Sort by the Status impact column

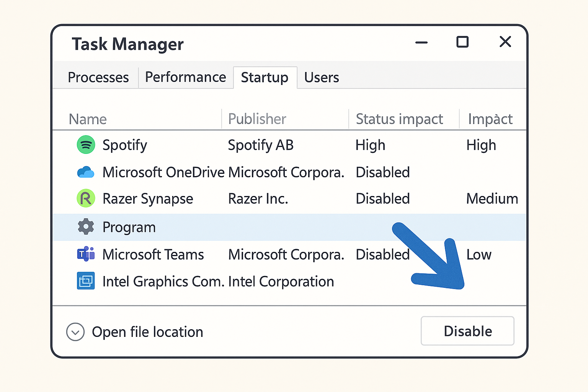click(399, 119)
